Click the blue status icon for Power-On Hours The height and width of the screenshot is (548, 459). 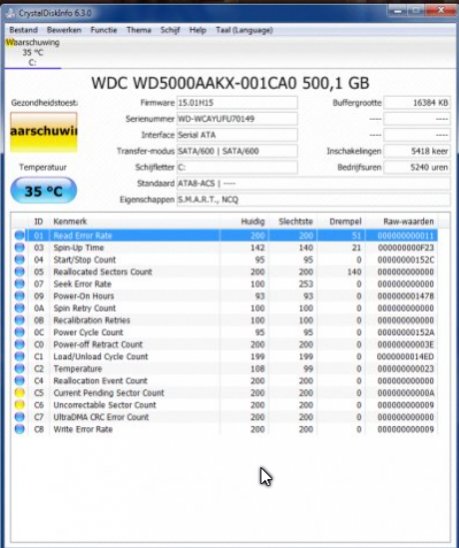pos(20,296)
